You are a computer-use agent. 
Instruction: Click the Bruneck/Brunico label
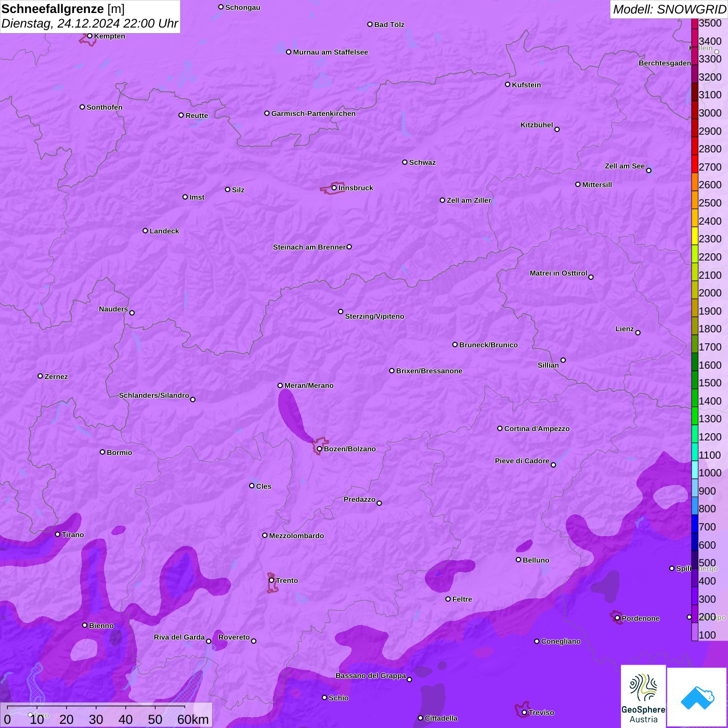coord(488,345)
